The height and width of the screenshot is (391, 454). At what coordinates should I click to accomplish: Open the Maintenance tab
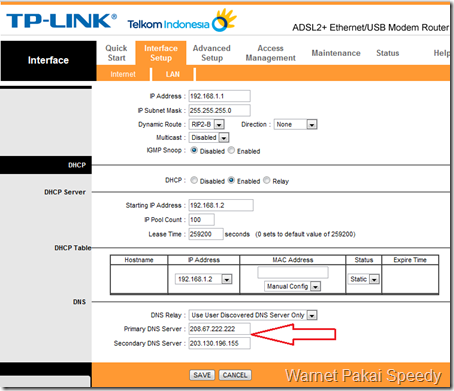(x=336, y=53)
